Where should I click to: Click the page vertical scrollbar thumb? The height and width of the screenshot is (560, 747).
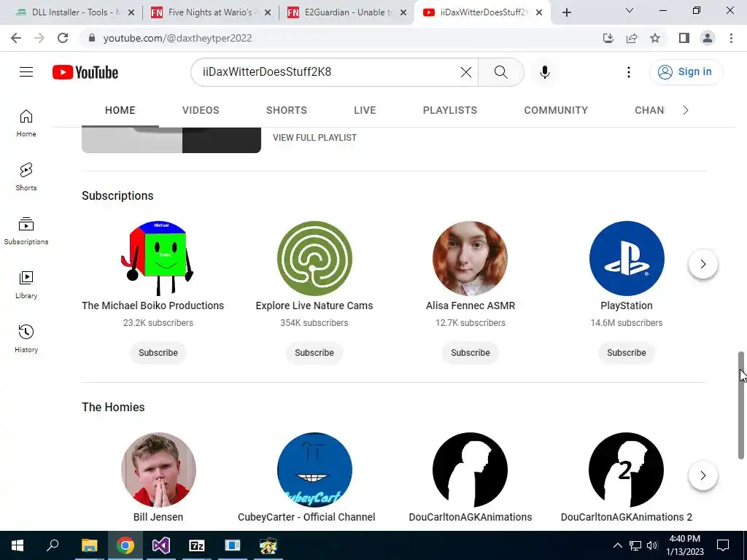[741, 405]
